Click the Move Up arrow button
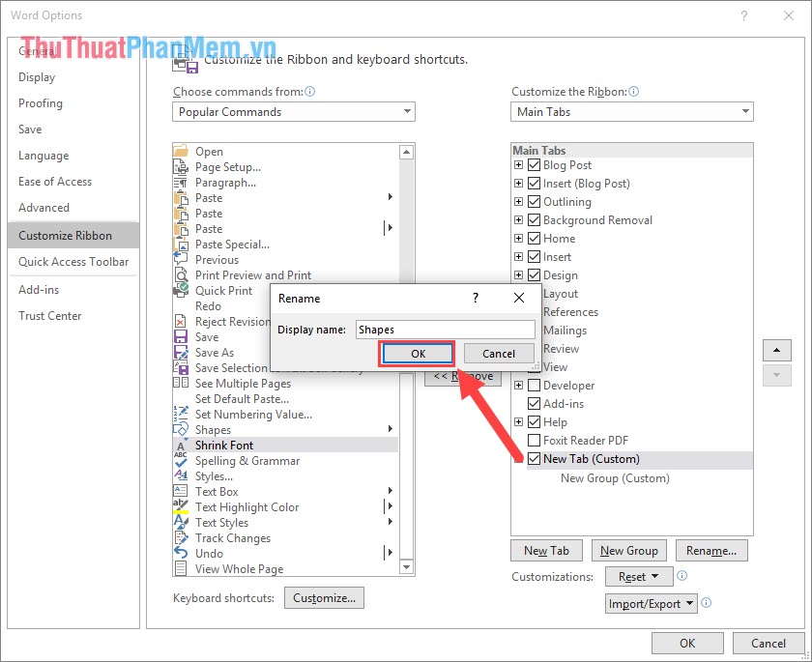 click(777, 351)
